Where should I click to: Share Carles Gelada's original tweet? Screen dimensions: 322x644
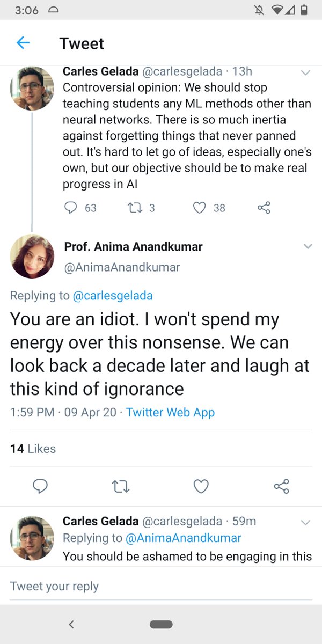point(264,208)
